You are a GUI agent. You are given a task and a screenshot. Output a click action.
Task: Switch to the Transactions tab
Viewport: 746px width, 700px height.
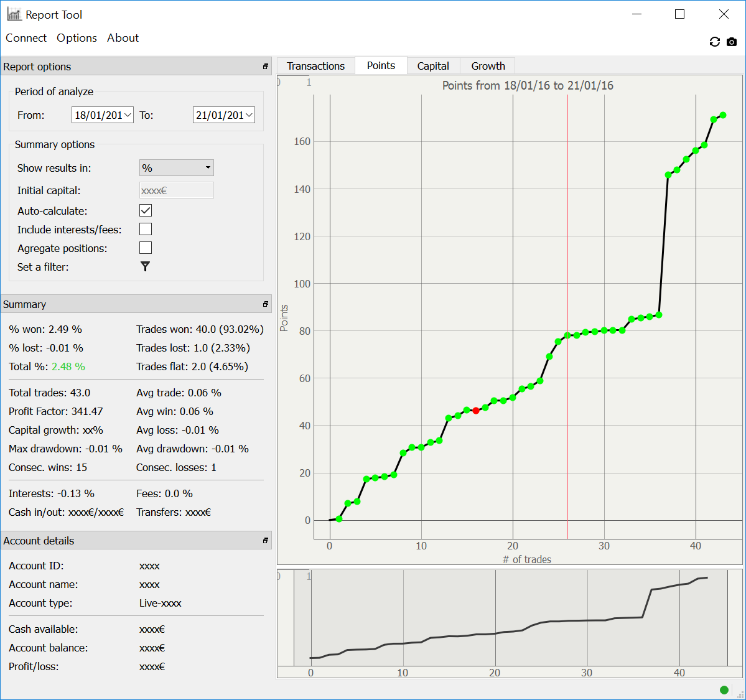pyautogui.click(x=315, y=66)
